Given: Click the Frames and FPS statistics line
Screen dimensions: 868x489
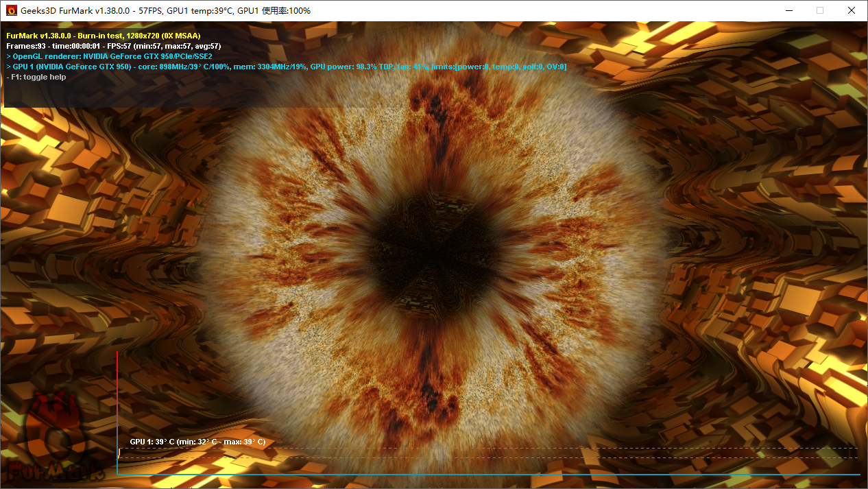Looking at the screenshot, I should coord(113,46).
